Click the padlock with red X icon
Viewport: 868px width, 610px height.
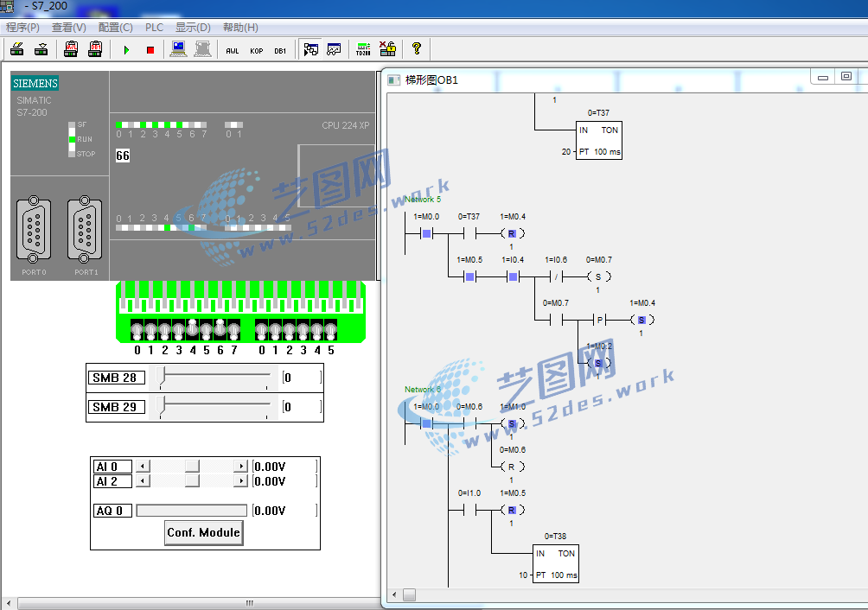[387, 49]
